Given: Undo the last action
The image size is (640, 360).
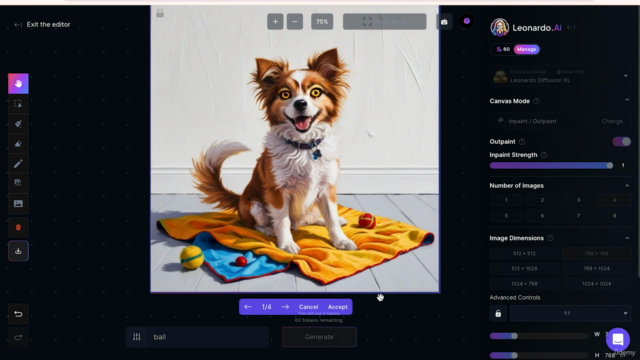Looking at the screenshot, I should point(18,314).
